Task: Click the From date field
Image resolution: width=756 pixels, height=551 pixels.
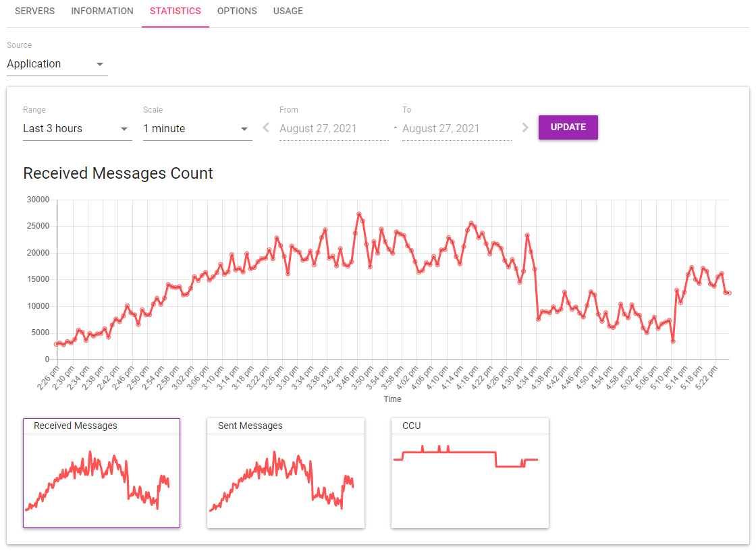Action: (333, 129)
